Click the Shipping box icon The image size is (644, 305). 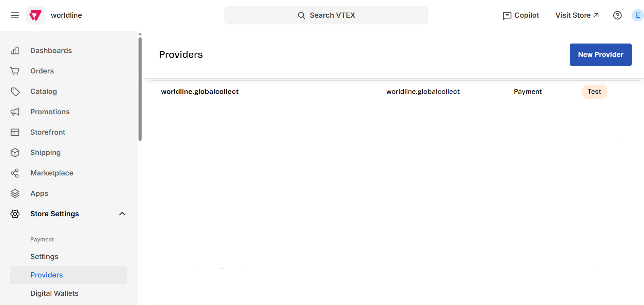click(15, 152)
